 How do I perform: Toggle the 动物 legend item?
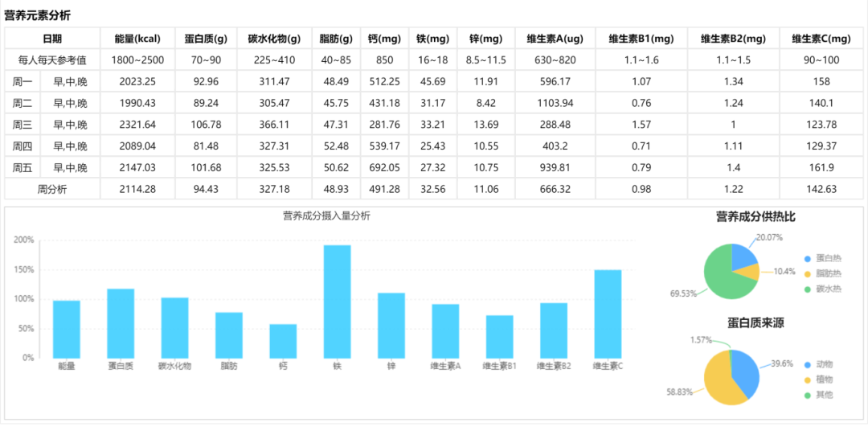818,364
